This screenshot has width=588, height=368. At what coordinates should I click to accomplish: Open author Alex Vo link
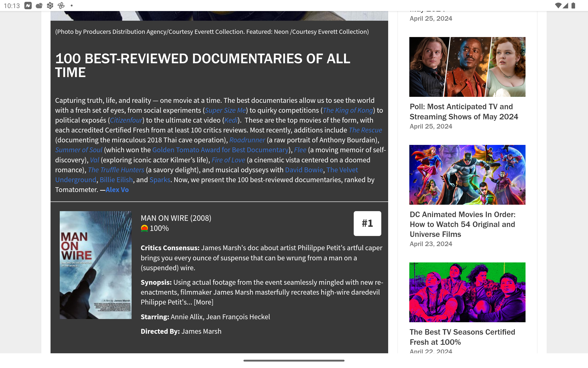(x=117, y=190)
